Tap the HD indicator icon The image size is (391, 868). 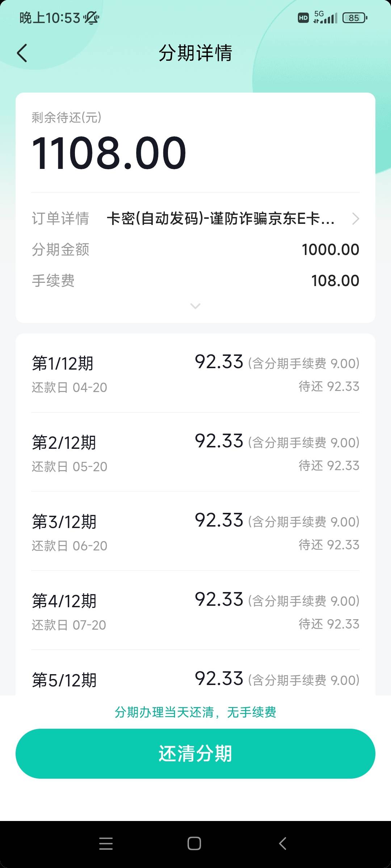click(303, 18)
